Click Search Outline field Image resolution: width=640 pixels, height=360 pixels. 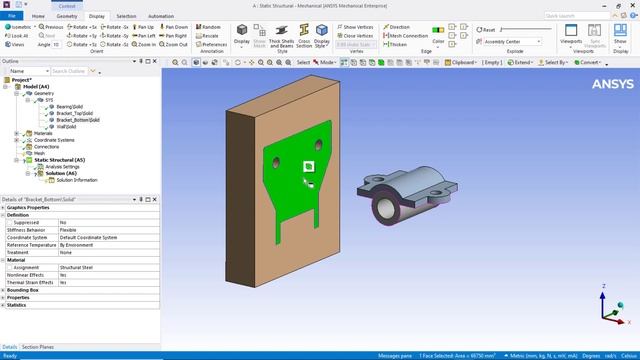pyautogui.click(x=69, y=71)
